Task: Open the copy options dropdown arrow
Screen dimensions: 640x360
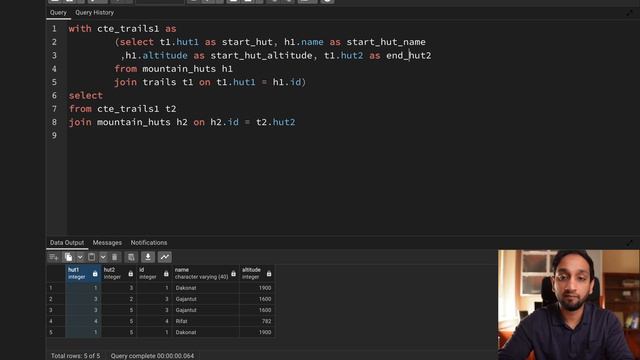Action: point(80,257)
